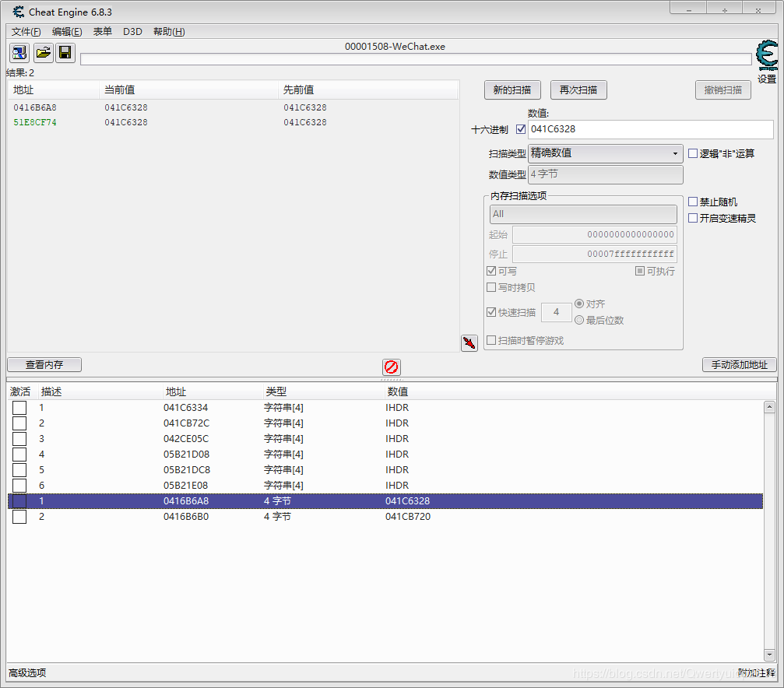Toggle the executable checkbox

[640, 271]
